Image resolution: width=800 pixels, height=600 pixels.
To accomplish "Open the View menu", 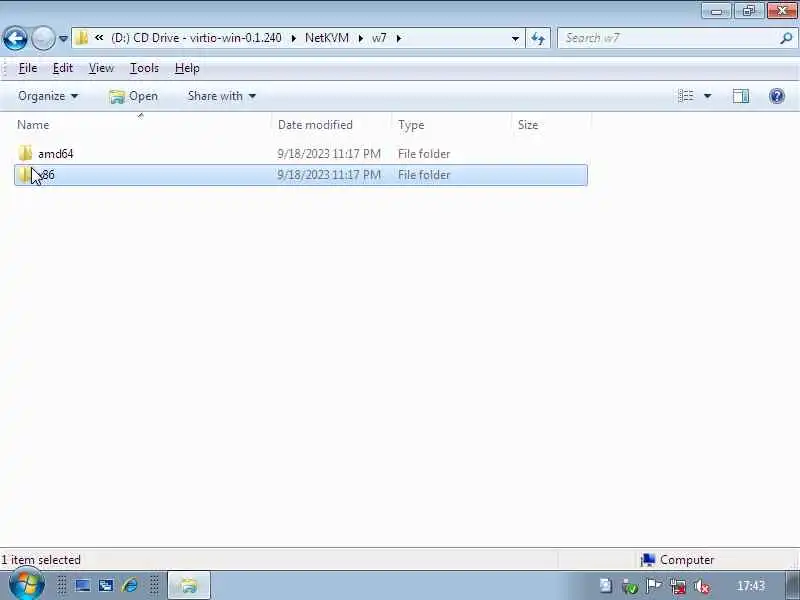I will click(101, 68).
